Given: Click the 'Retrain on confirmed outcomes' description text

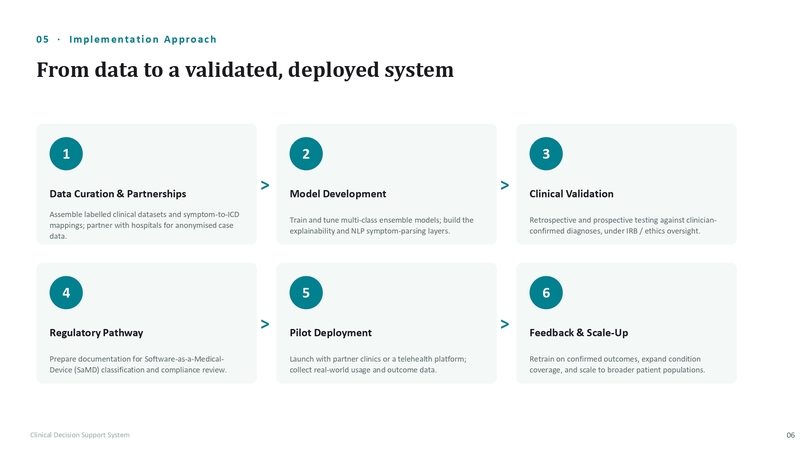Looking at the screenshot, I should (617, 364).
